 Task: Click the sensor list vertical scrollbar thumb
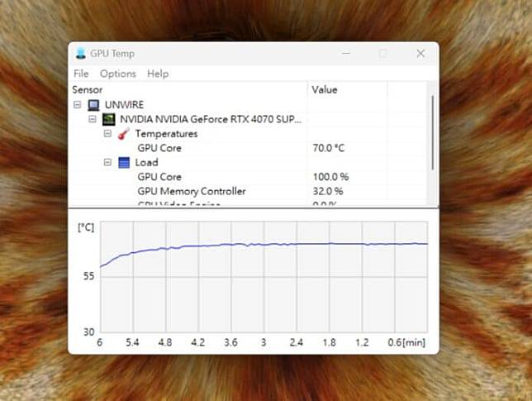click(x=432, y=133)
